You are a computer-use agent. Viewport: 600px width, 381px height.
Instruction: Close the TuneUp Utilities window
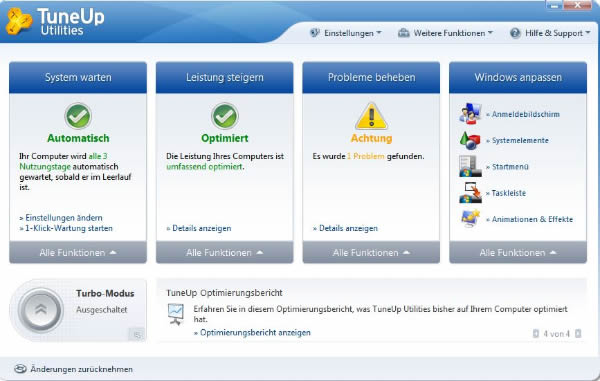pos(578,5)
